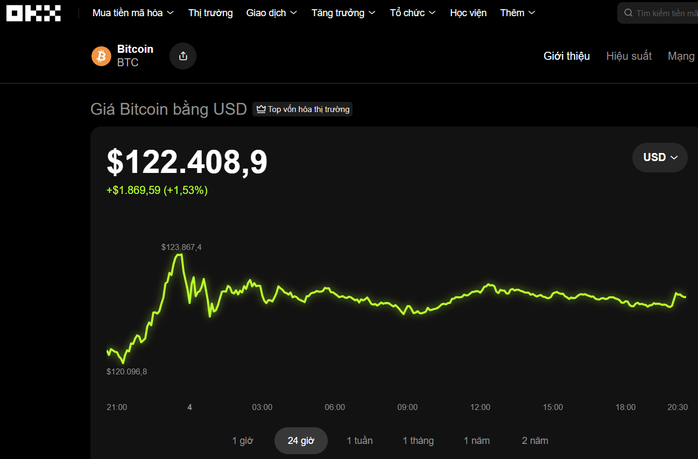The width and height of the screenshot is (698, 459).
Task: Click the crown icon in market cap badge
Action: point(260,109)
